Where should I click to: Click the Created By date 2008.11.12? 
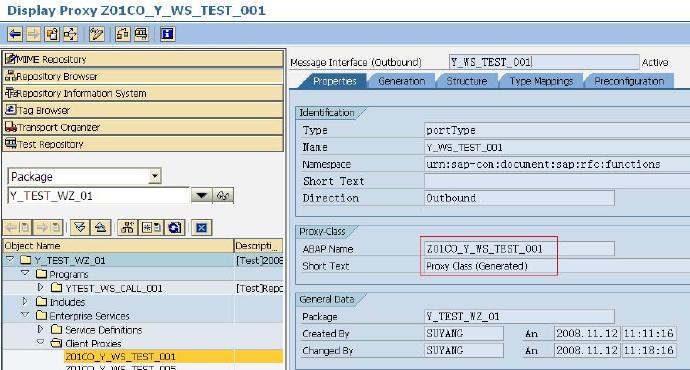click(587, 333)
